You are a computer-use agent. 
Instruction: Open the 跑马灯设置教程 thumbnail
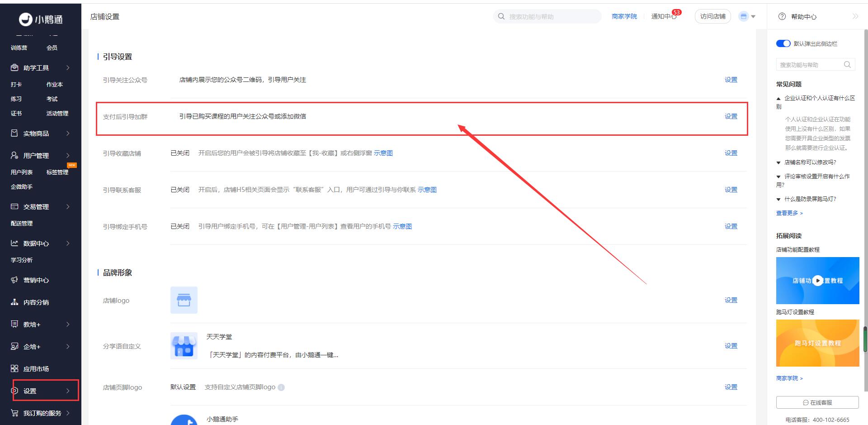point(817,343)
